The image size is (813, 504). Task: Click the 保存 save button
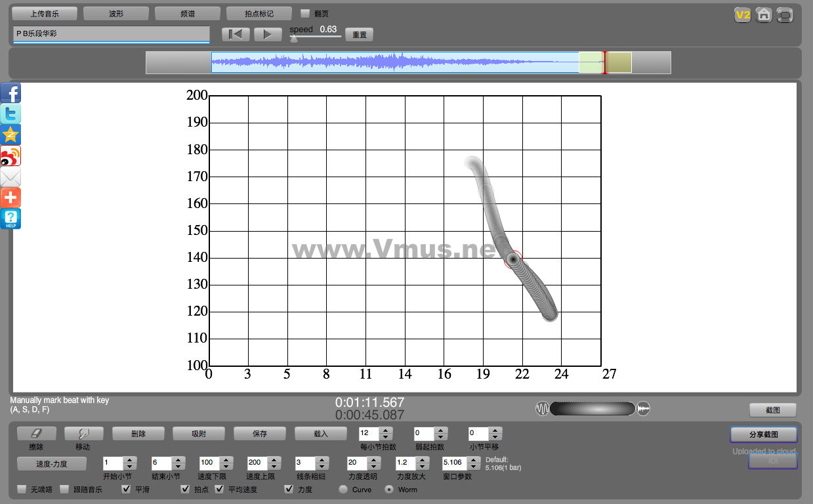[x=259, y=434]
